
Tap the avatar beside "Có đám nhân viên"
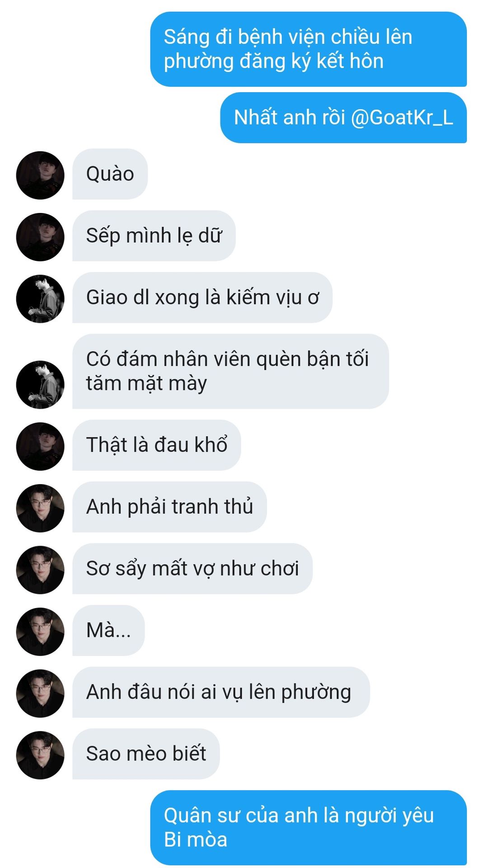40,385
